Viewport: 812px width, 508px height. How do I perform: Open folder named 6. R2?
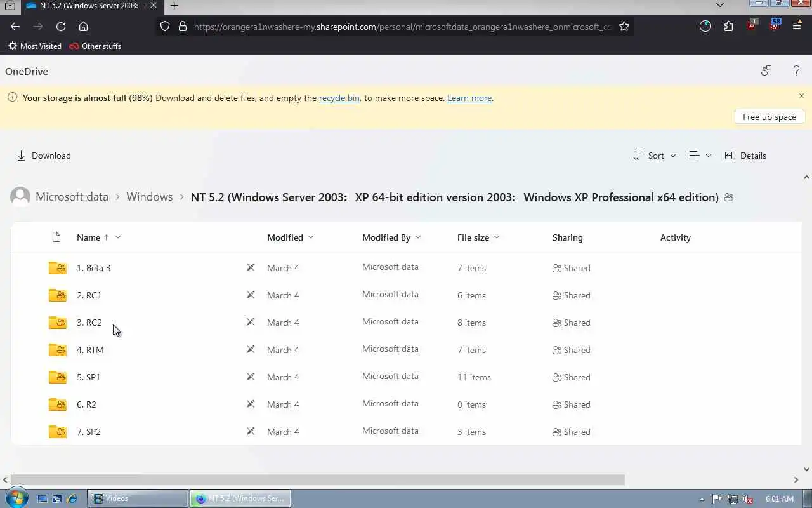86,404
